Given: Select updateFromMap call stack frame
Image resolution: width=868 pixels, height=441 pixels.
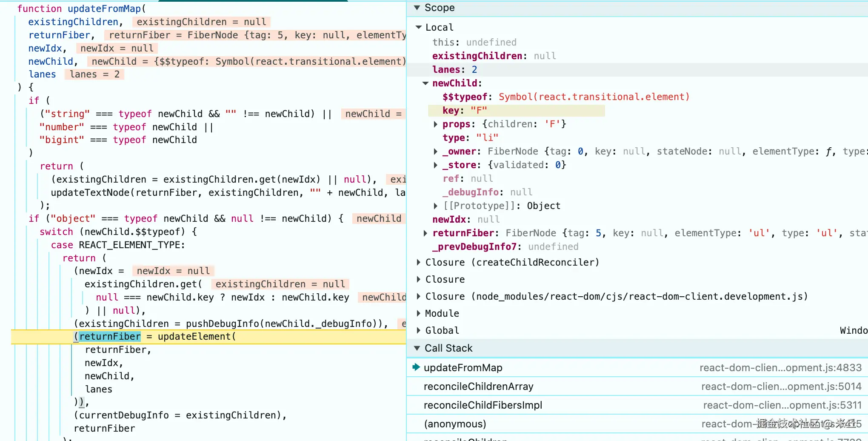Looking at the screenshot, I should [637, 368].
